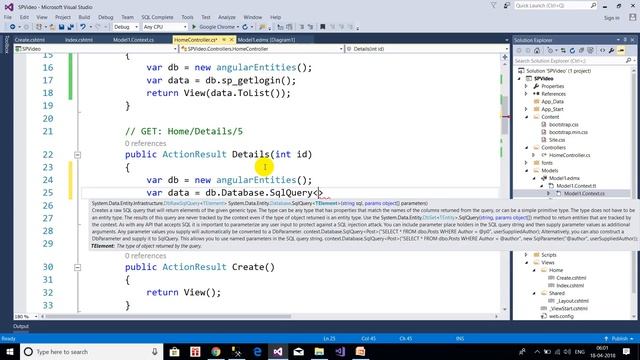The height and width of the screenshot is (360, 640).
Task: Click Show All Files icon
Action: (590, 51)
